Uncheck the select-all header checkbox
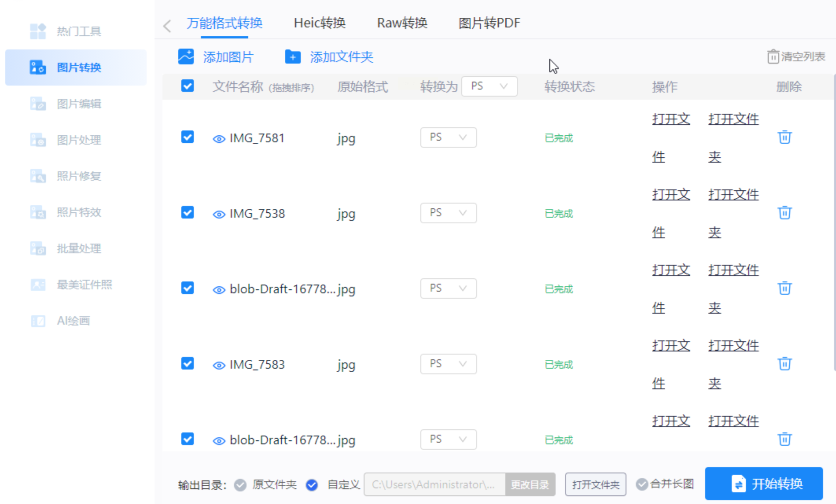Viewport: 836px width, 504px height. [188, 86]
